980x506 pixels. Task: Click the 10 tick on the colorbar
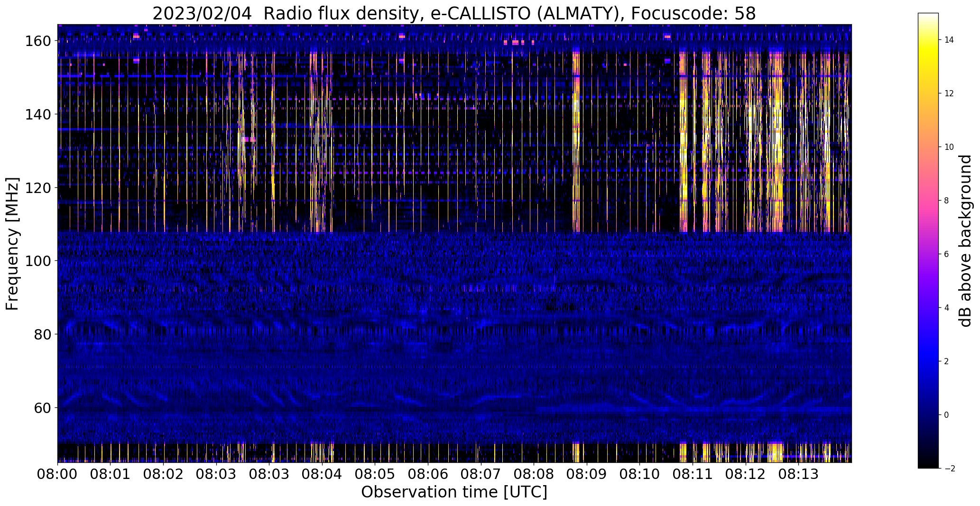pyautogui.click(x=949, y=147)
